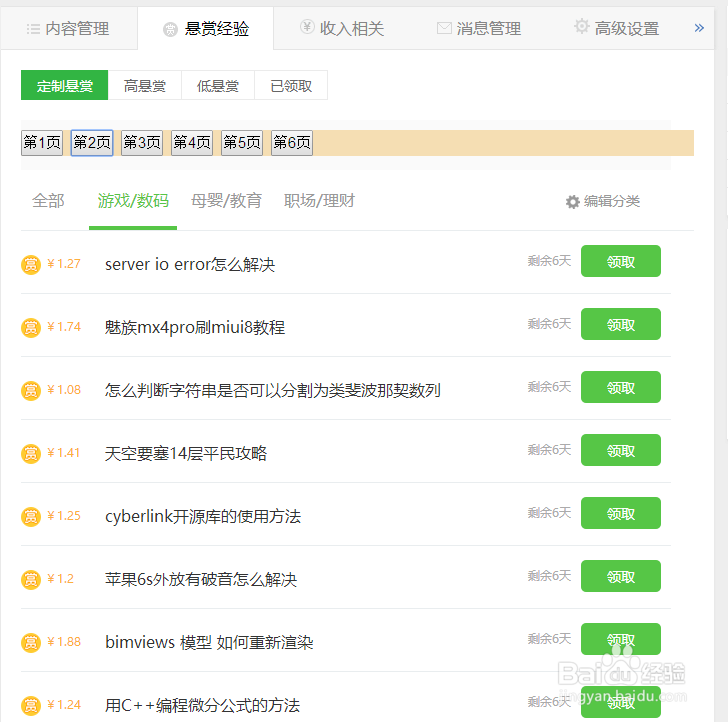Show the 全部 category list
The height and width of the screenshot is (722, 728).
(48, 201)
